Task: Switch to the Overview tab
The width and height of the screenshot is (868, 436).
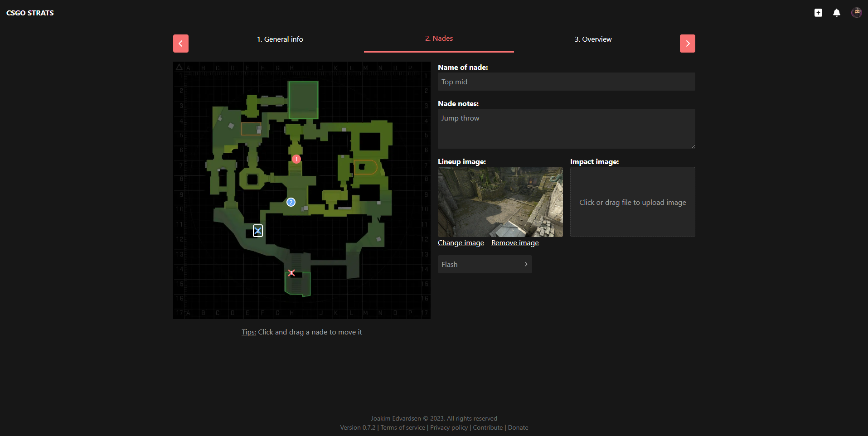Action: pos(593,39)
